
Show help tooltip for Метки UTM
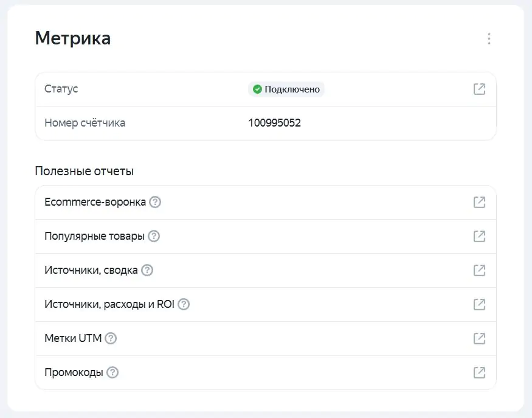(x=110, y=338)
